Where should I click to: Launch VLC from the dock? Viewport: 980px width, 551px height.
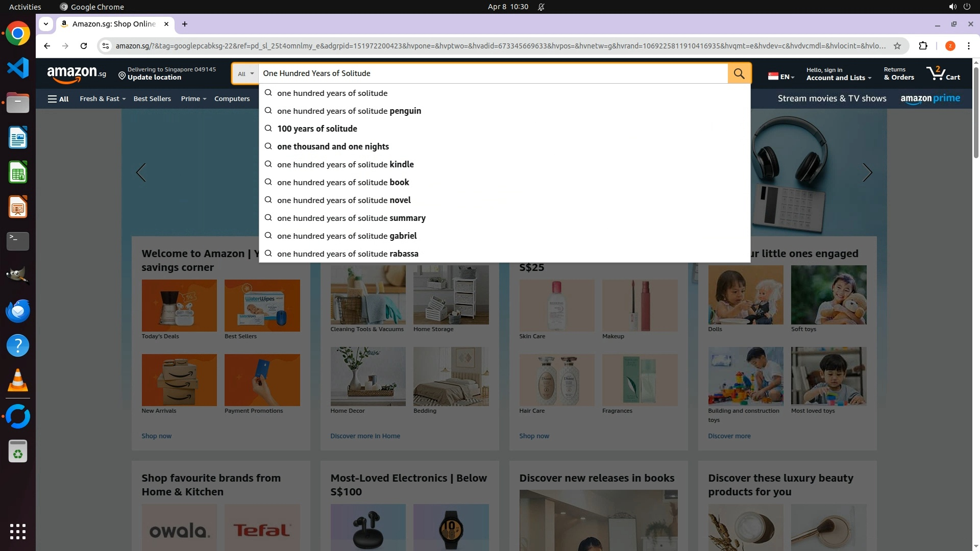[18, 381]
